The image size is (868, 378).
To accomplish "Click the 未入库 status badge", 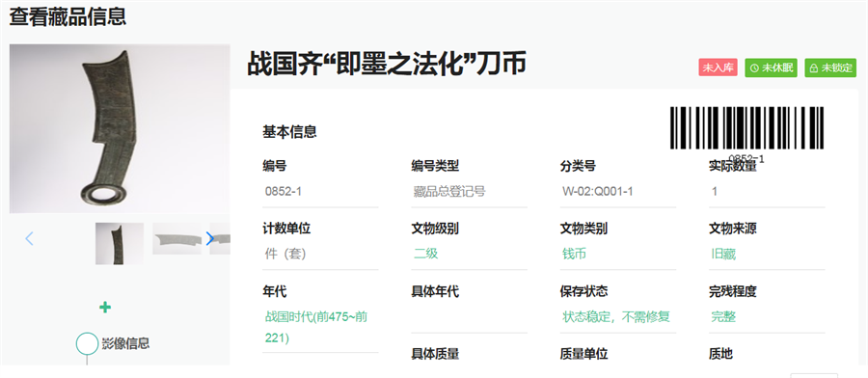I will (x=718, y=67).
